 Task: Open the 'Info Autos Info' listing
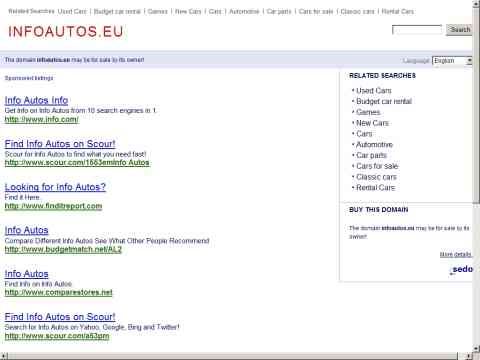point(36,100)
